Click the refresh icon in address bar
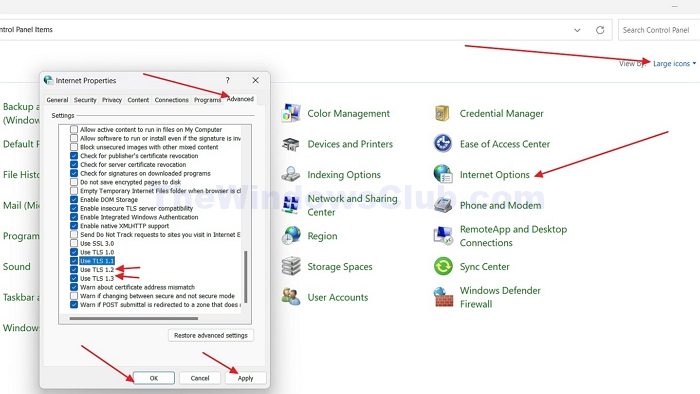The width and height of the screenshot is (700, 394). click(600, 30)
